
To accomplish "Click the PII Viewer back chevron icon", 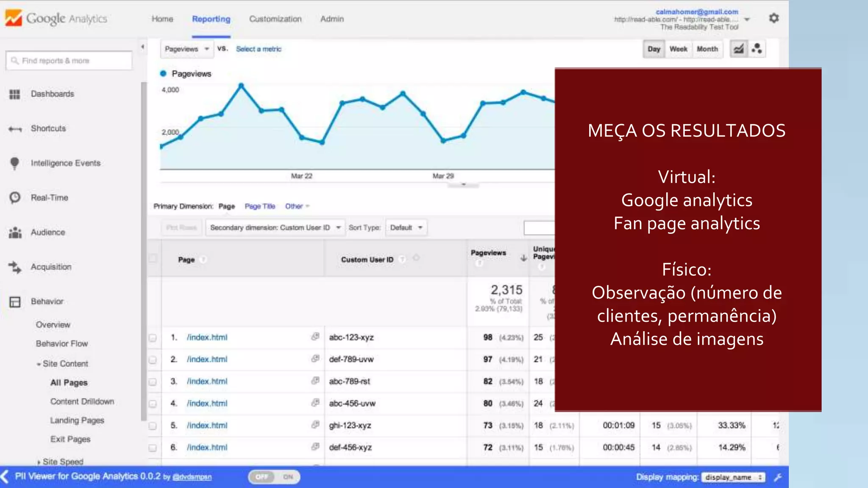I will pos(5,477).
